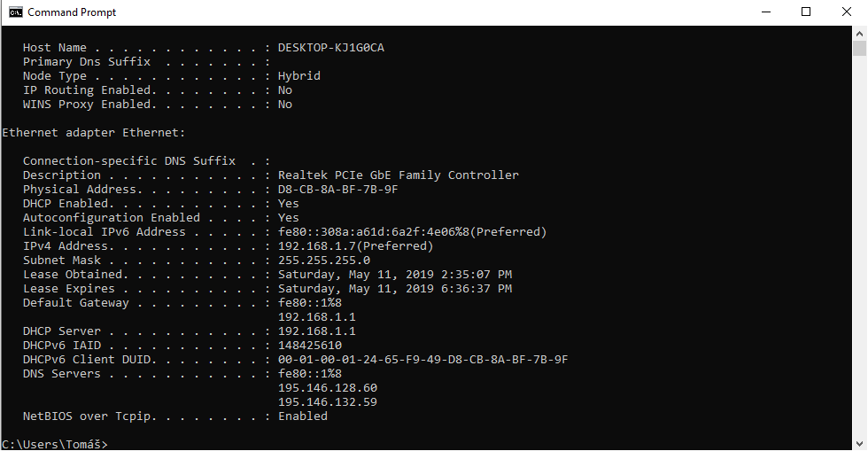The height and width of the screenshot is (459, 868).
Task: Click the Lease Expires timestamp
Action: 394,289
